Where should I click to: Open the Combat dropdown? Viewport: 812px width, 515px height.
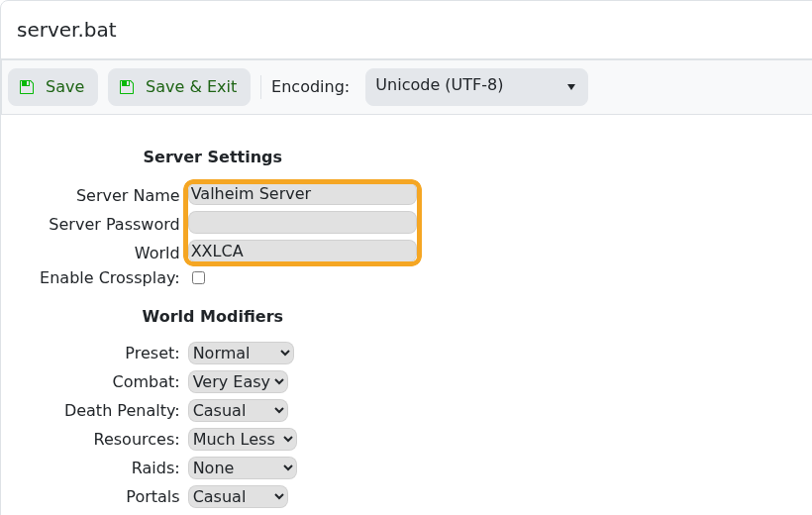click(x=238, y=382)
